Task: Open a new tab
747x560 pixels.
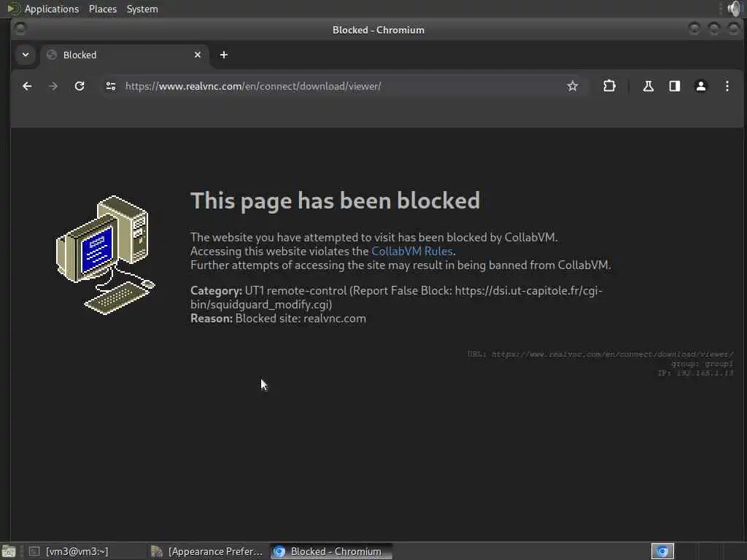Action: tap(223, 55)
